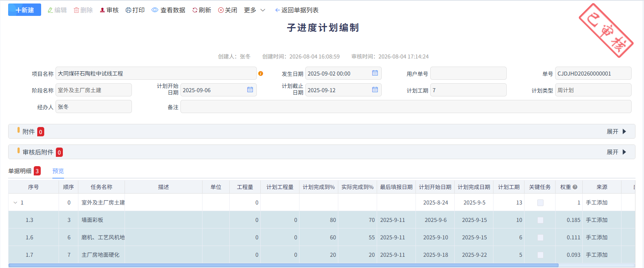644x268 pixels.
Task: Toggle 关键任务 checkbox for 室外及主厂房土建 row
Action: [540, 203]
